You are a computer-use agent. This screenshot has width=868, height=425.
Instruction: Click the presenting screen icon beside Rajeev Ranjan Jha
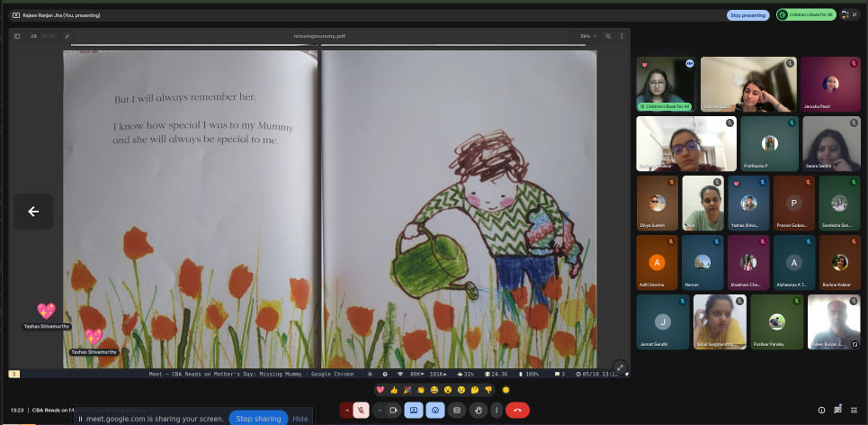click(16, 15)
